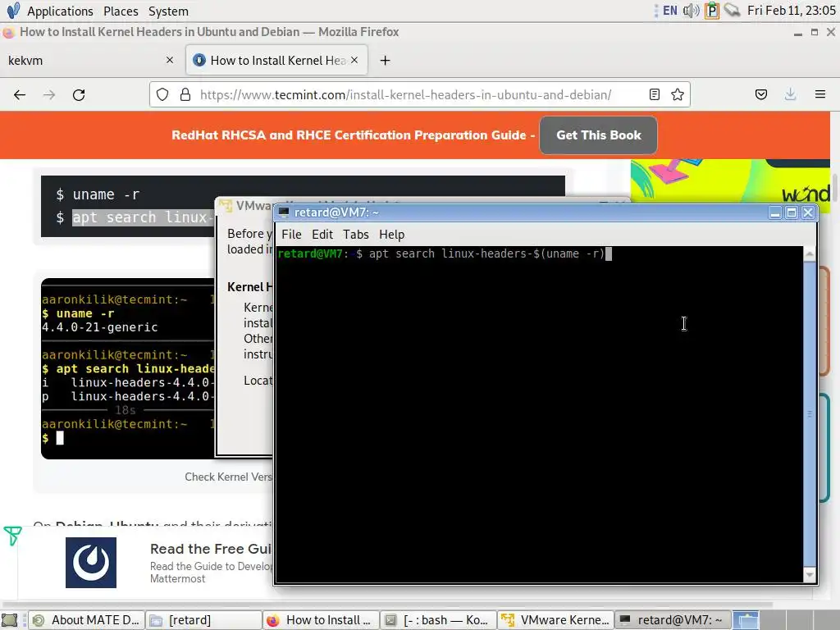The image size is (840, 630).
Task: Toggle Firefox reader view icon
Action: click(654, 95)
